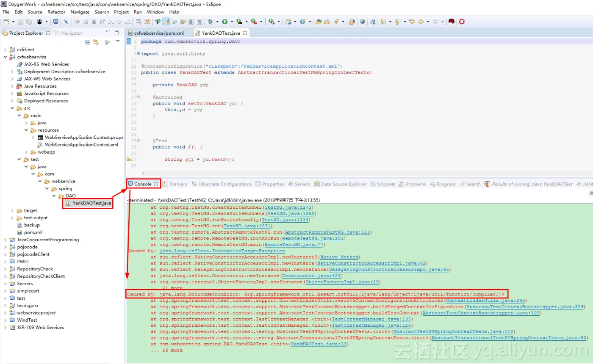Select pom.xml in Project Explorer
The height and width of the screenshot is (364, 593).
click(x=30, y=232)
